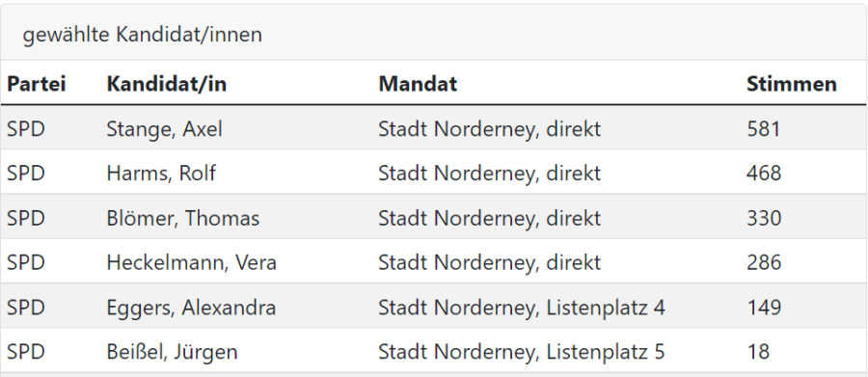868x377 pixels.
Task: Select candidate name Stange, Axel
Action: (x=164, y=129)
